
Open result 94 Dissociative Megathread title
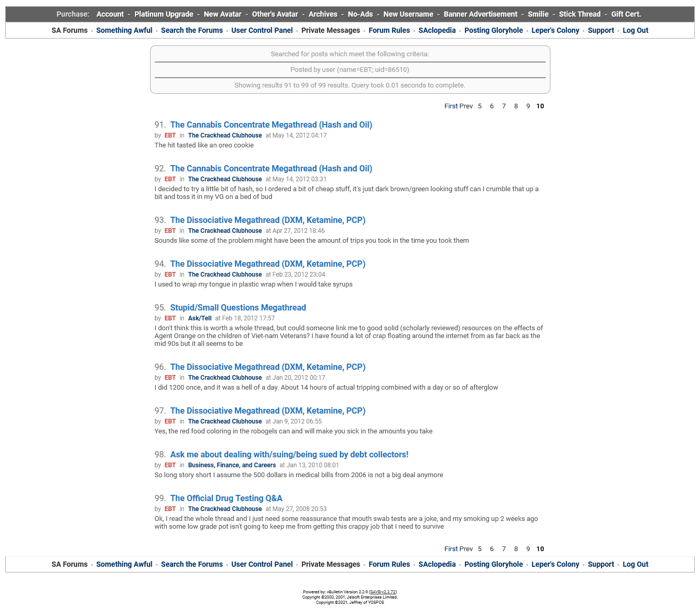tap(268, 264)
